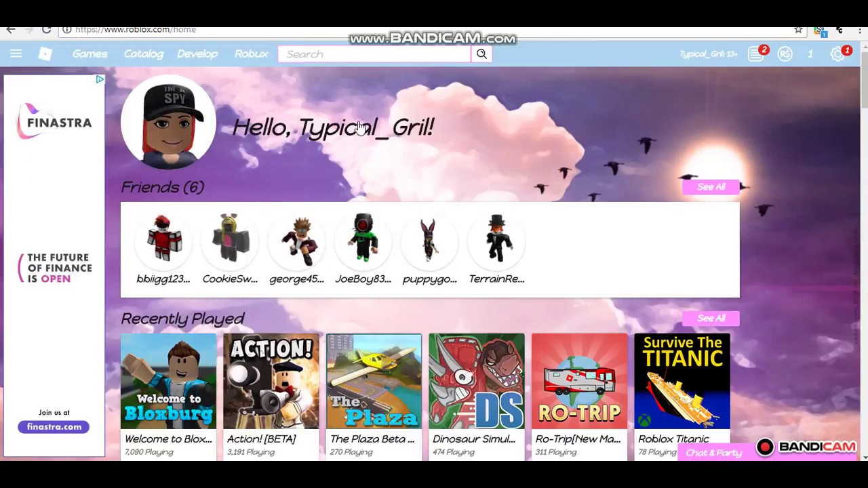Click the Friends (6) heading
Image resolution: width=868 pixels, height=488 pixels.
162,188
